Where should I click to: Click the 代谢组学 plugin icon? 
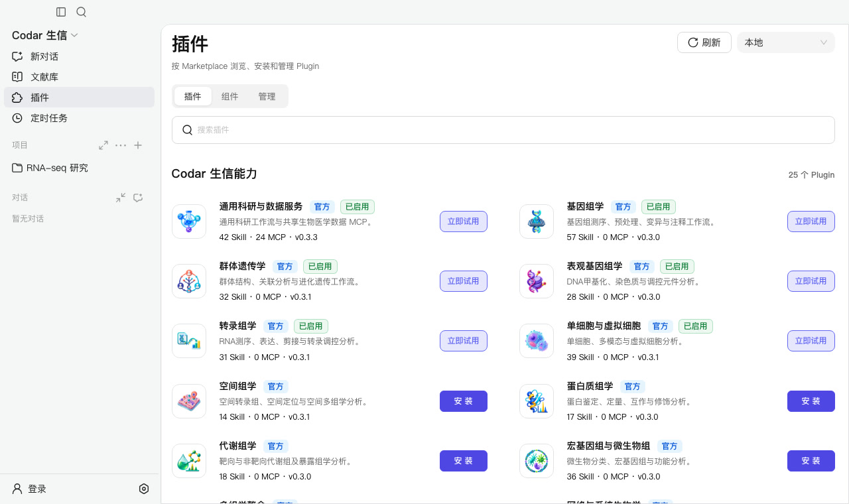click(x=189, y=461)
